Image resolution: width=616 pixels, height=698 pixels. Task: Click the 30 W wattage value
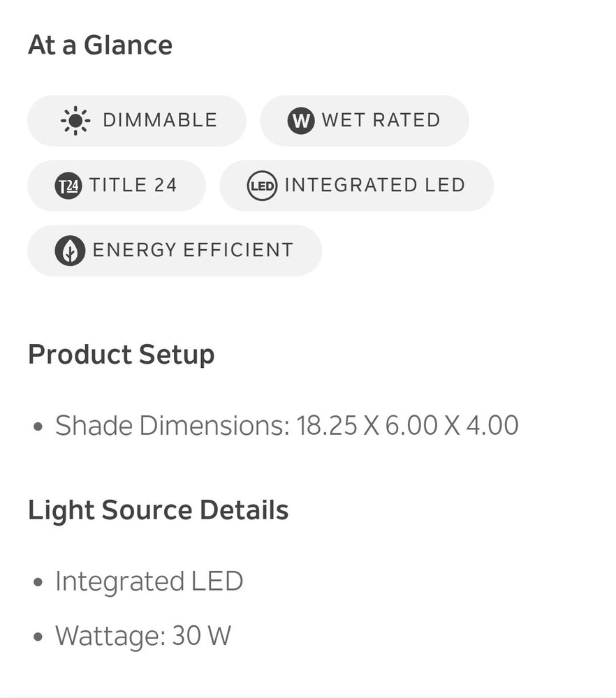click(x=201, y=636)
